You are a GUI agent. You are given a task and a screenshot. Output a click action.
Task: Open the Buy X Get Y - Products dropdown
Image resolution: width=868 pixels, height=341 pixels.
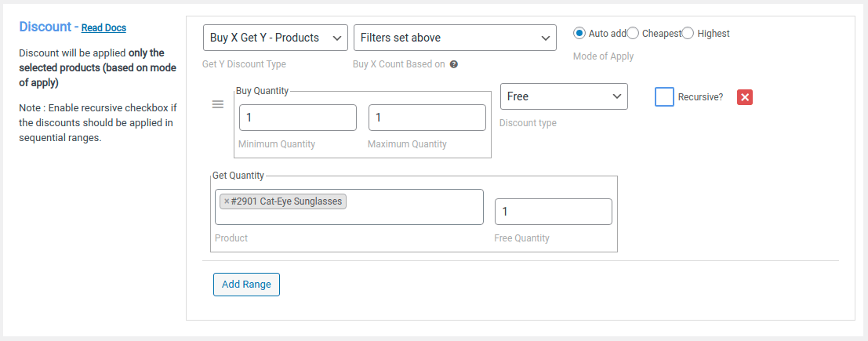click(x=274, y=38)
